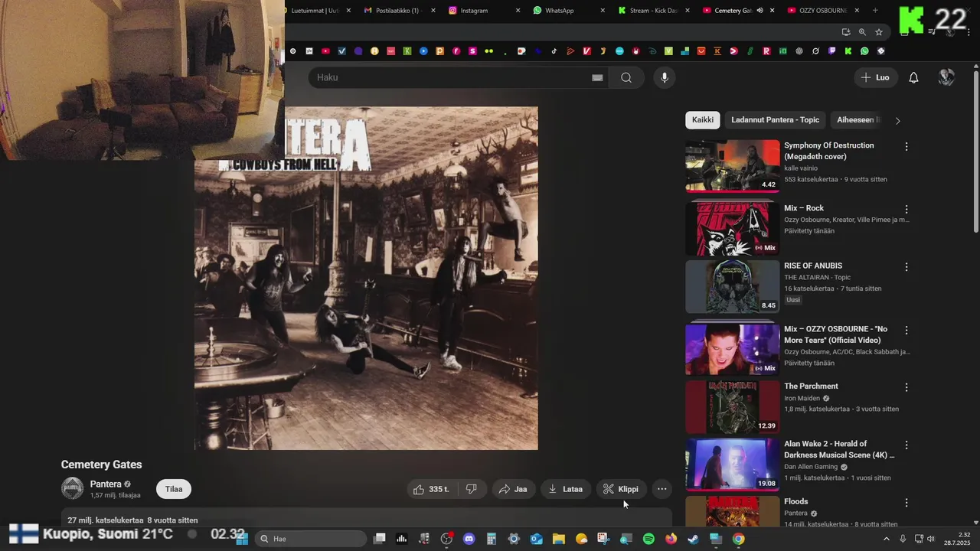Viewport: 980px width, 551px height.
Task: Open Outlook from the taskbar
Action: coord(537,539)
